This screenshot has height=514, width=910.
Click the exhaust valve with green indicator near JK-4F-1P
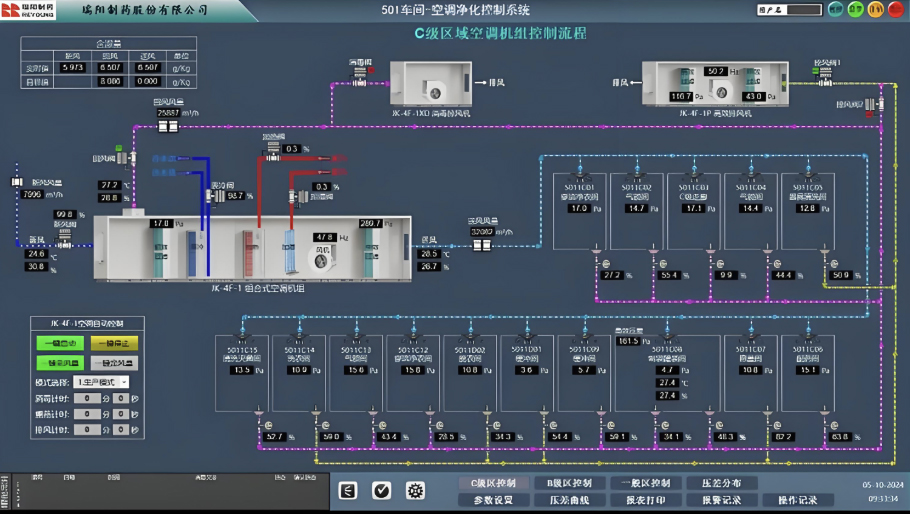coord(824,77)
